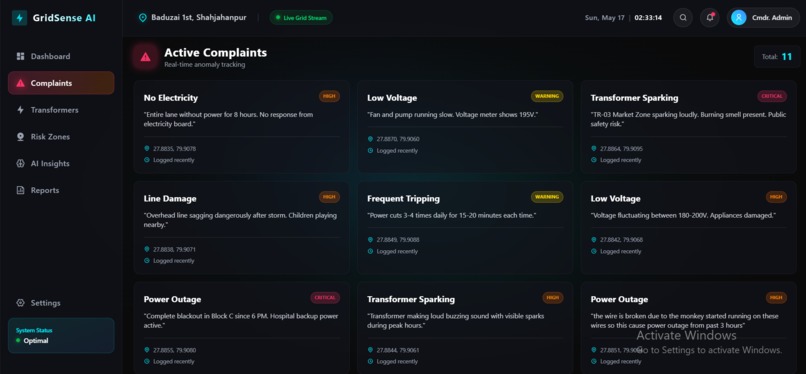Open the Cmdr. Admin profile menu
This screenshot has width=806, height=374.
click(763, 17)
